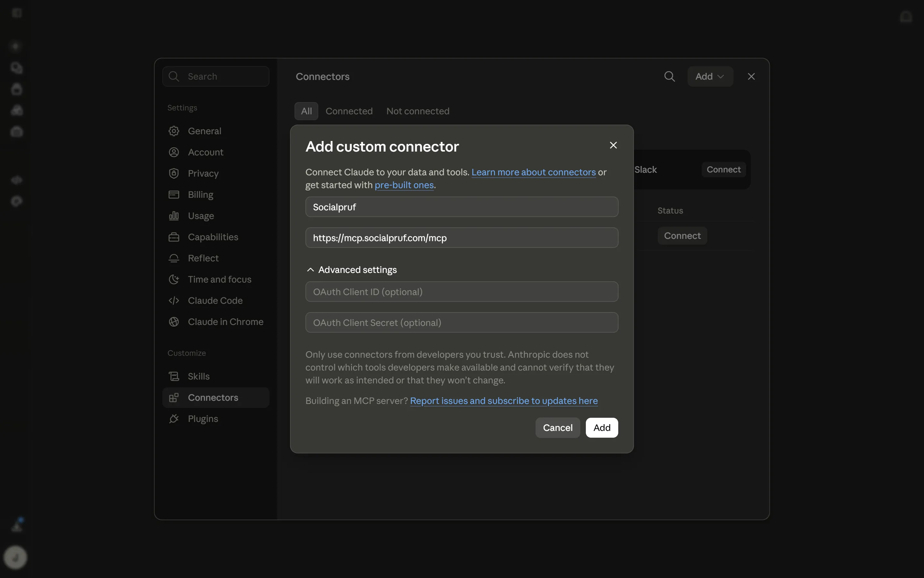
Task: Select the Connectors icon under Customize
Action: tap(174, 398)
